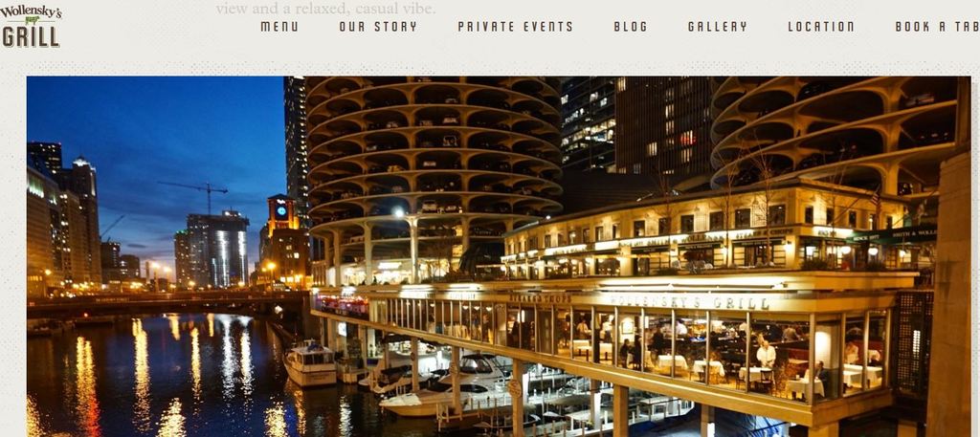Image resolution: width=980 pixels, height=437 pixels.
Task: Click the GRILL wordmark in the logo
Action: [x=31, y=37]
